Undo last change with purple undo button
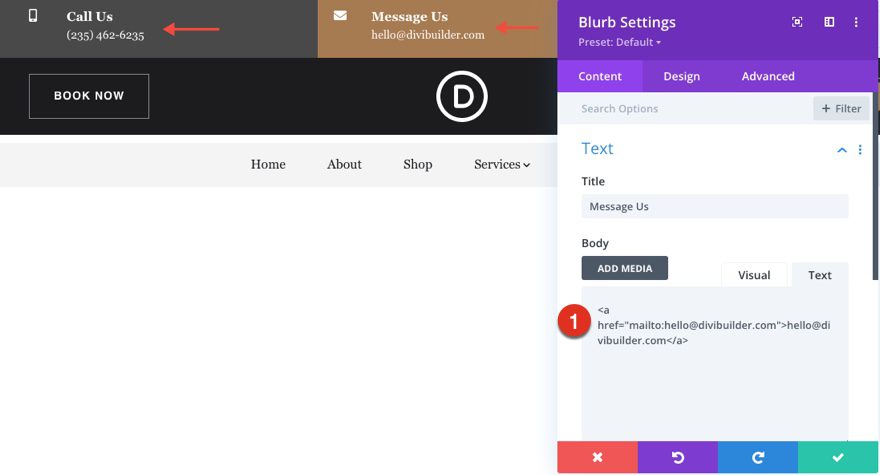 click(x=677, y=457)
